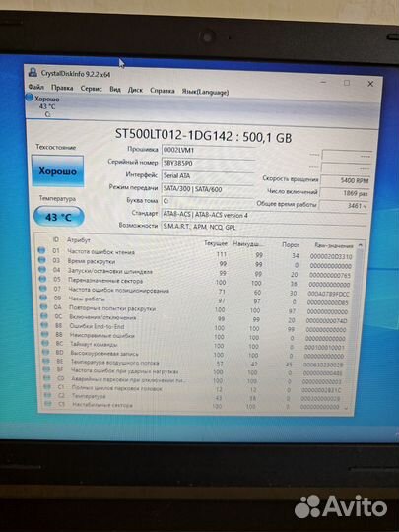Open the Вид menu
This screenshot has width=399, height=532.
tap(115, 89)
